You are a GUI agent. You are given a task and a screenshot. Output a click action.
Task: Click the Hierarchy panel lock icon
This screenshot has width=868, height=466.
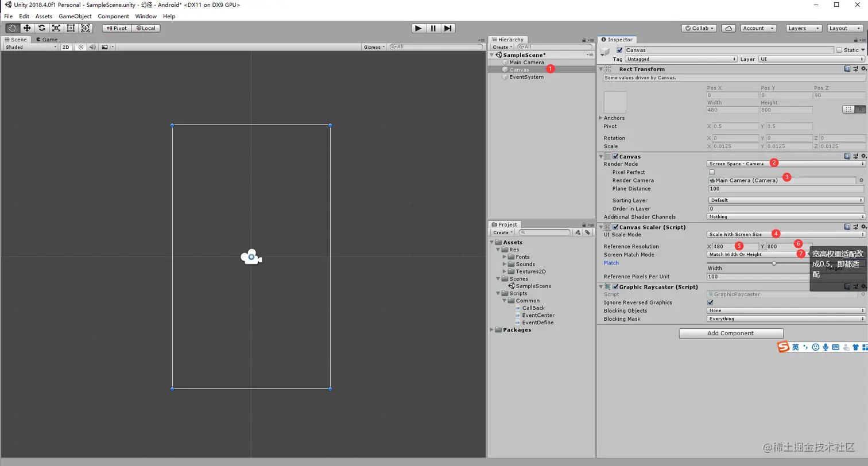point(584,40)
